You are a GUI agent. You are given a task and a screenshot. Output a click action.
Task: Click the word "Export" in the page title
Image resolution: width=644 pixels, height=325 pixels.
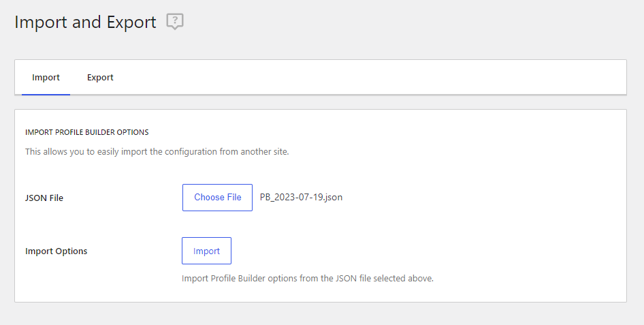pos(131,22)
